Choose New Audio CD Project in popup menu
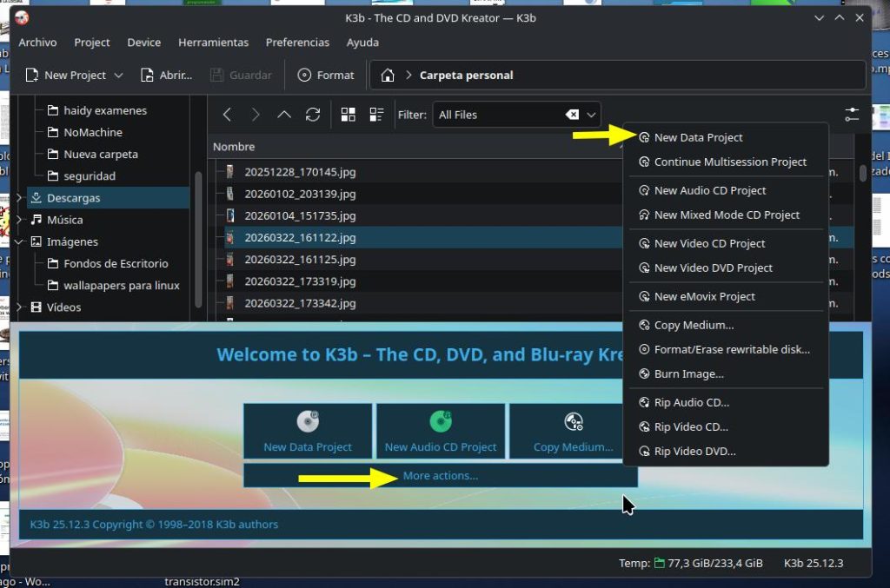 click(726, 190)
